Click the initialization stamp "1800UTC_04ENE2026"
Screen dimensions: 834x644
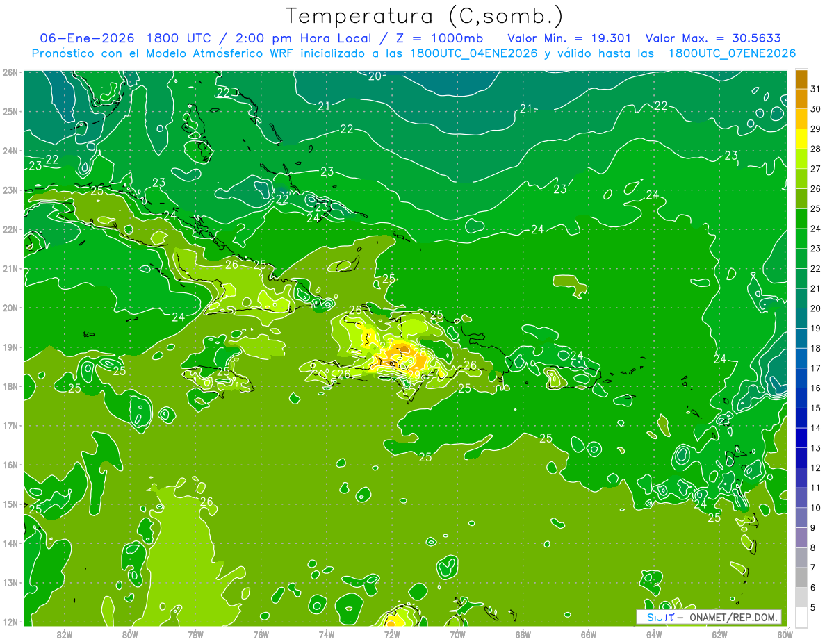[x=473, y=53]
